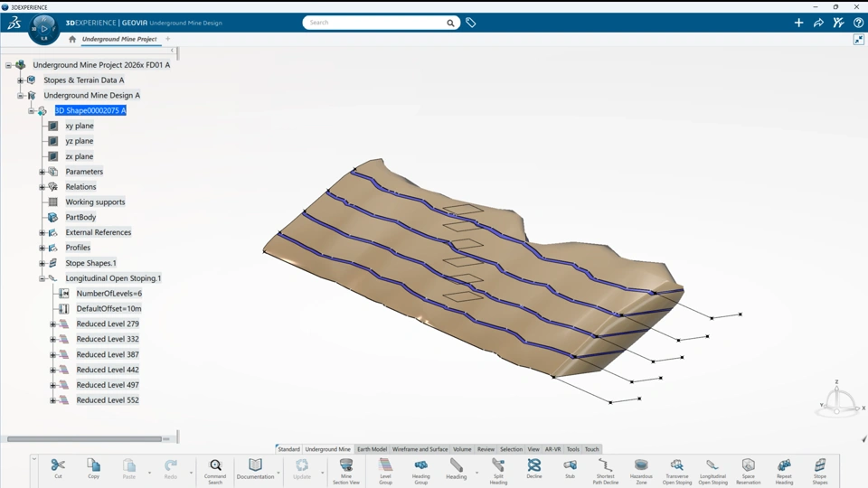Collapse the tree panel arrow

(172, 51)
